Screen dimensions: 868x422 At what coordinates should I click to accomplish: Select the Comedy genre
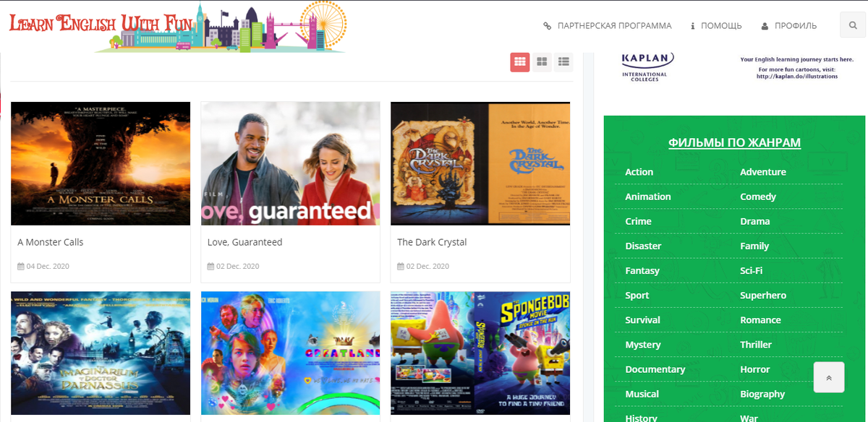(758, 197)
